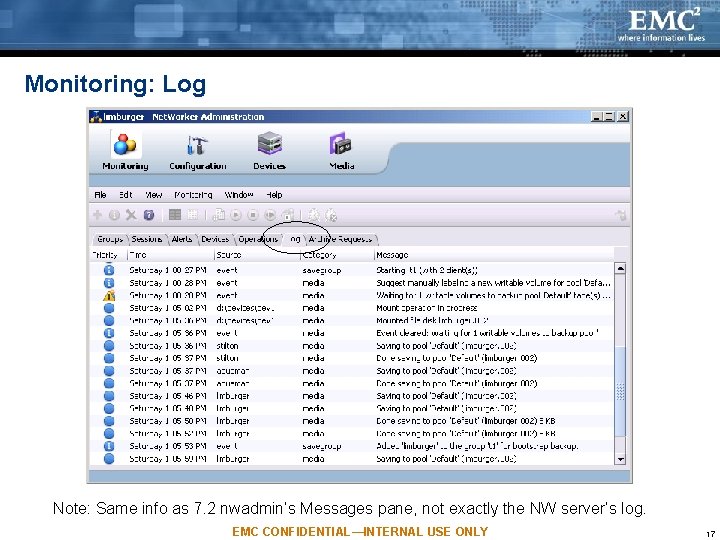Click the 'Saturday 1:00:27 PM' time cell
This screenshot has width=720, height=540.
click(x=168, y=270)
